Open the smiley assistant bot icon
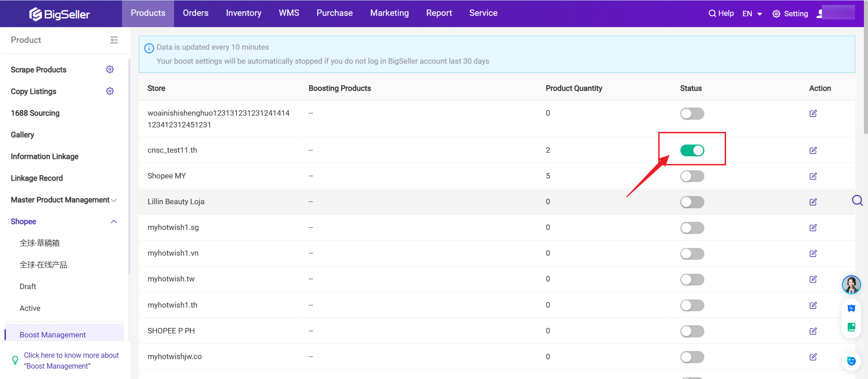868x379 pixels. tap(851, 361)
